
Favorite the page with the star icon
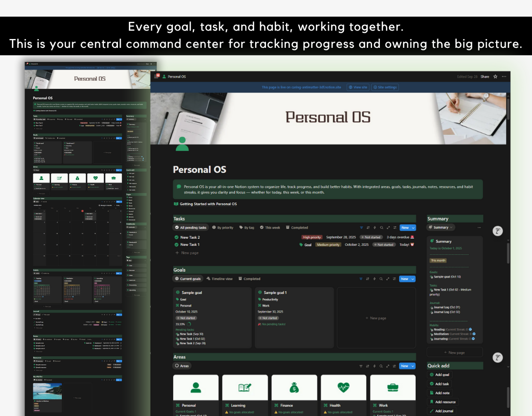495,77
